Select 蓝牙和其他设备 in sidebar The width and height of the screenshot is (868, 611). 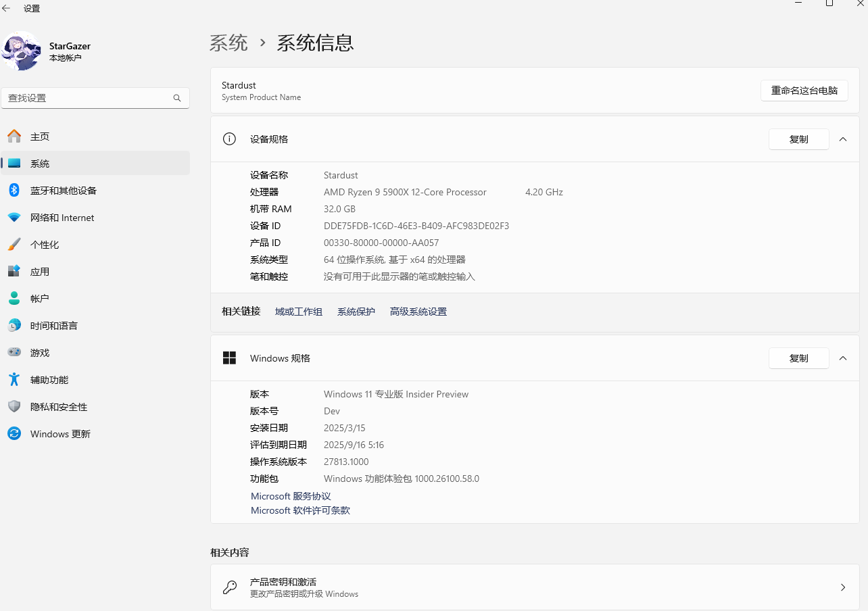(95, 191)
